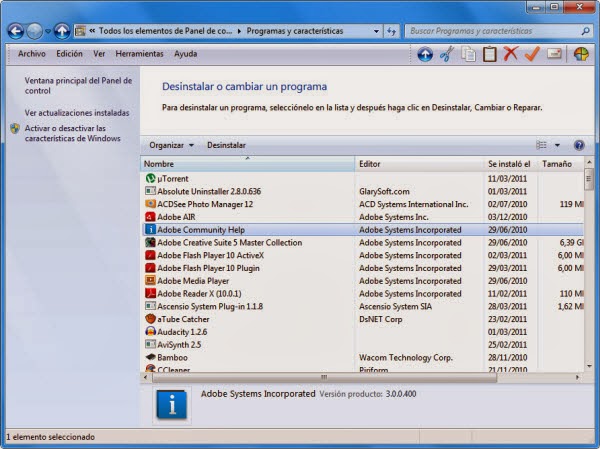Click the Audacity headphones icon
The image size is (600, 449).
(150, 331)
